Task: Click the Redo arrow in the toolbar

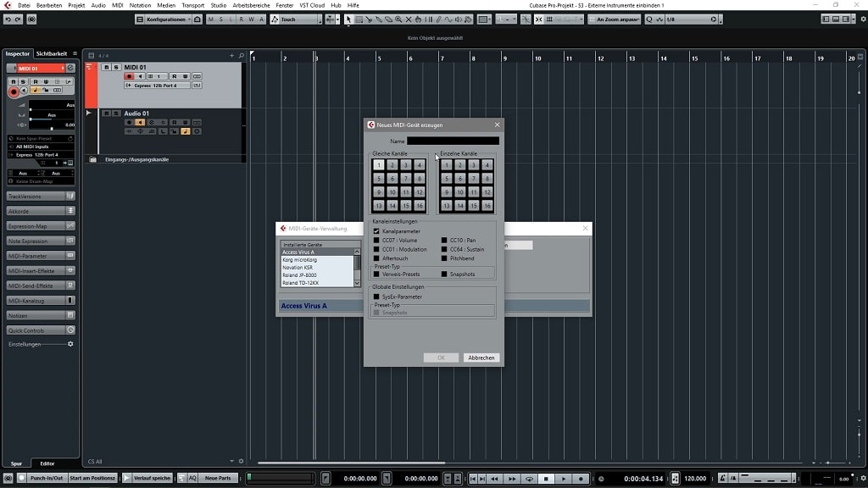Action: pos(18,19)
